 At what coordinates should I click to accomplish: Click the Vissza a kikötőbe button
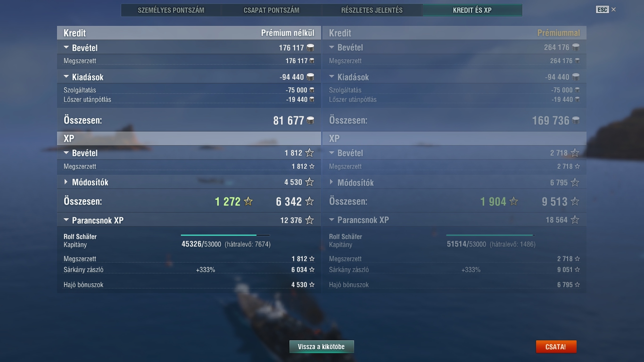pyautogui.click(x=322, y=346)
